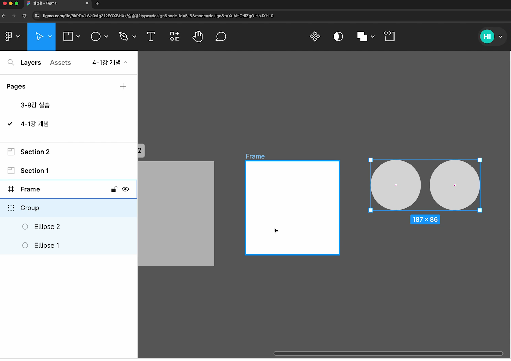
Task: Open the dropdown beside the user avatar
Action: (x=500, y=37)
